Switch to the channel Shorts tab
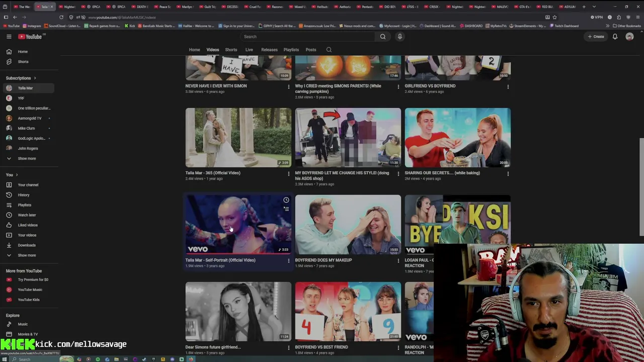 231,50
